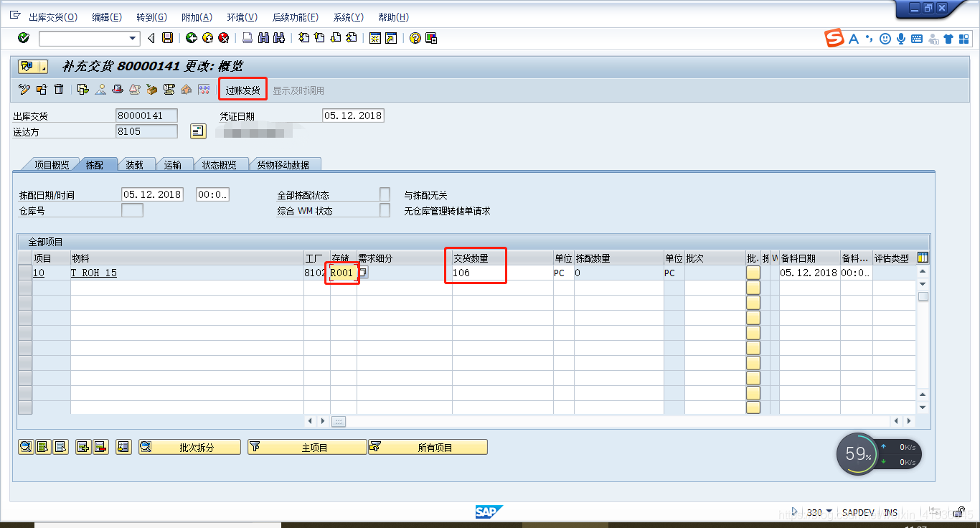Open the status bar system info dropdown by 330
Screen dimensions: 980x528
tap(830, 512)
